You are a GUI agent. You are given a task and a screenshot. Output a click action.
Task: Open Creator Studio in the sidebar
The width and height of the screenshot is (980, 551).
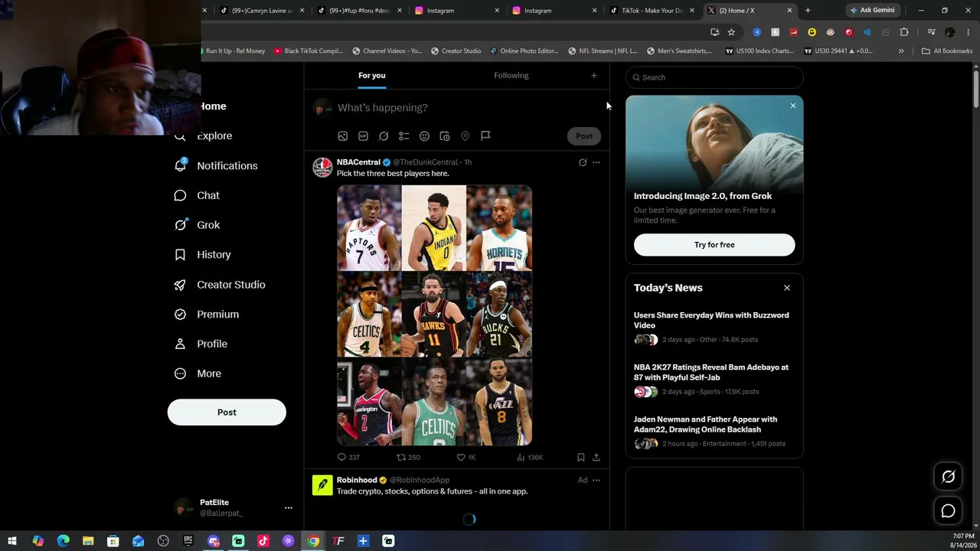[x=220, y=285]
